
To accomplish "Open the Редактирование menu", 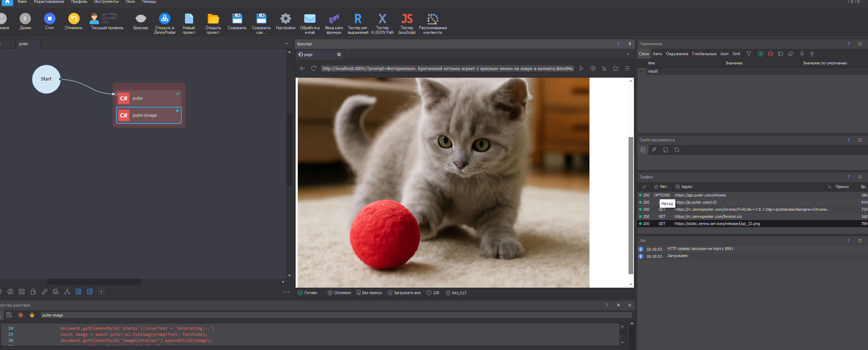I will tap(49, 2).
